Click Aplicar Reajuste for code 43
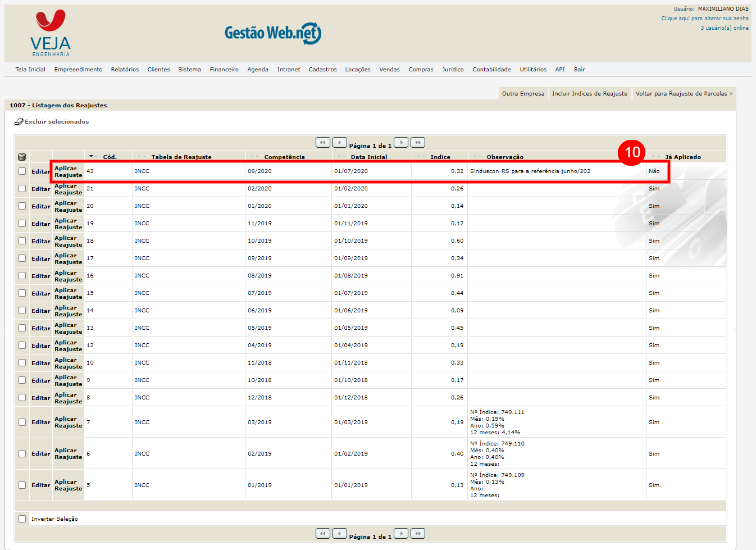Viewport: 756px width, 550px height. coord(68,172)
